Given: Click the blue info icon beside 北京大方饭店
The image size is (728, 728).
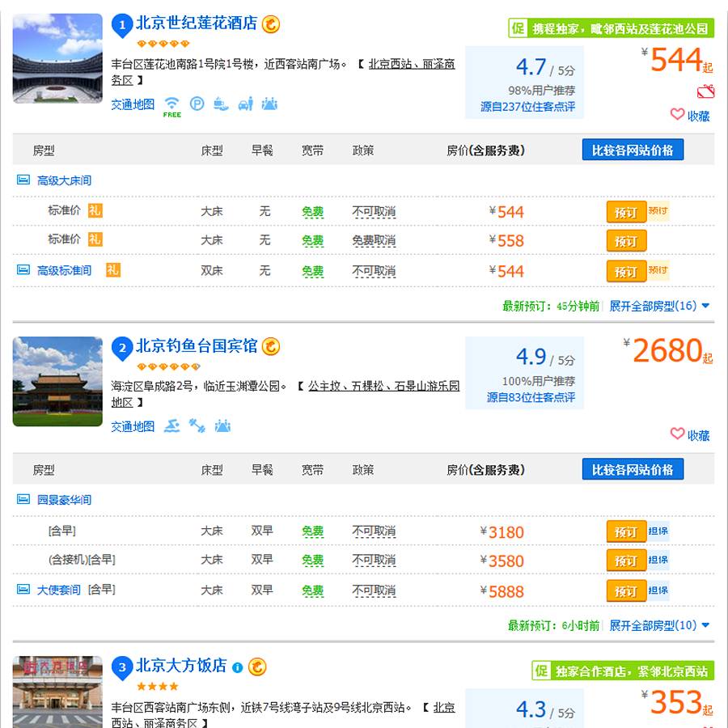Looking at the screenshot, I should [237, 667].
